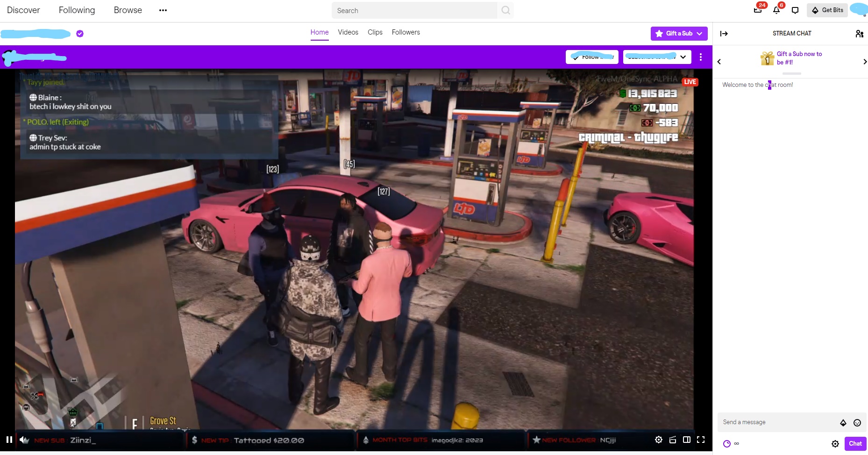The width and height of the screenshot is (868, 455).
Task: Collapse the stream chat panel
Action: tap(724, 34)
